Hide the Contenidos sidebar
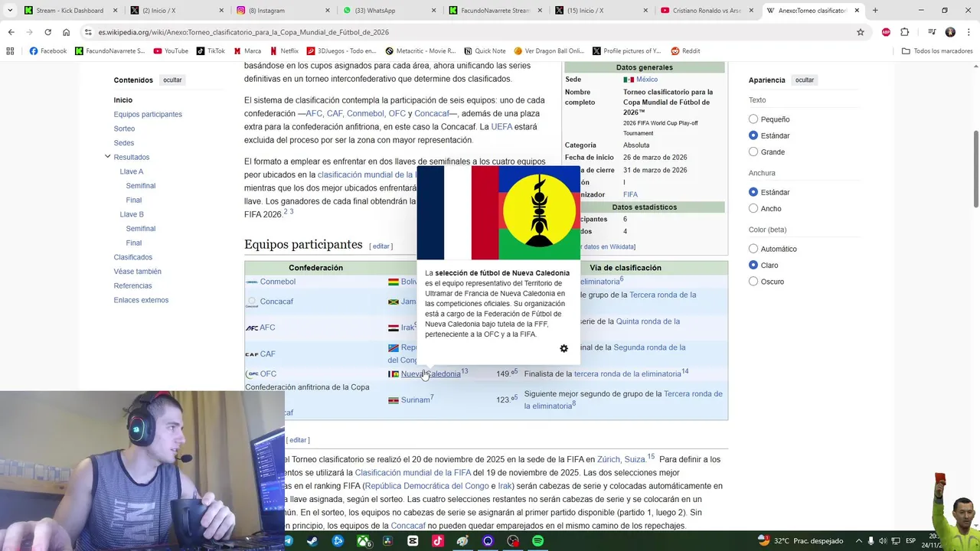The image size is (980, 551). pyautogui.click(x=172, y=80)
